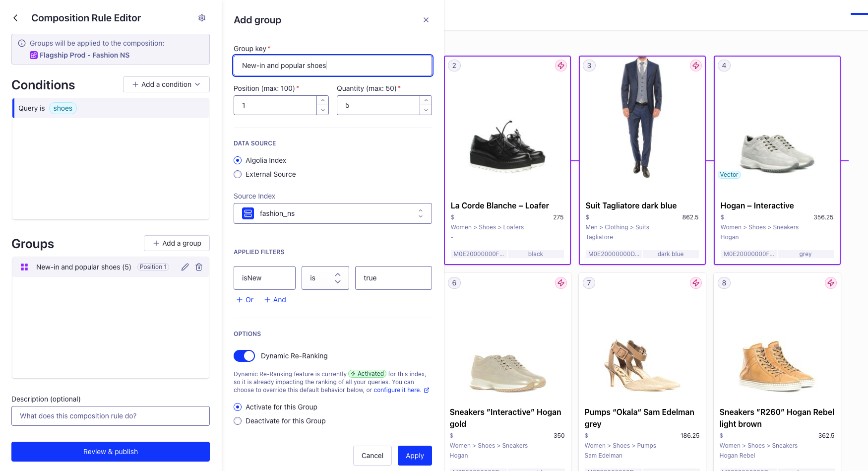Click the lightning icon on Sneakers Interactive card
This screenshot has width=868, height=471.
click(x=561, y=283)
